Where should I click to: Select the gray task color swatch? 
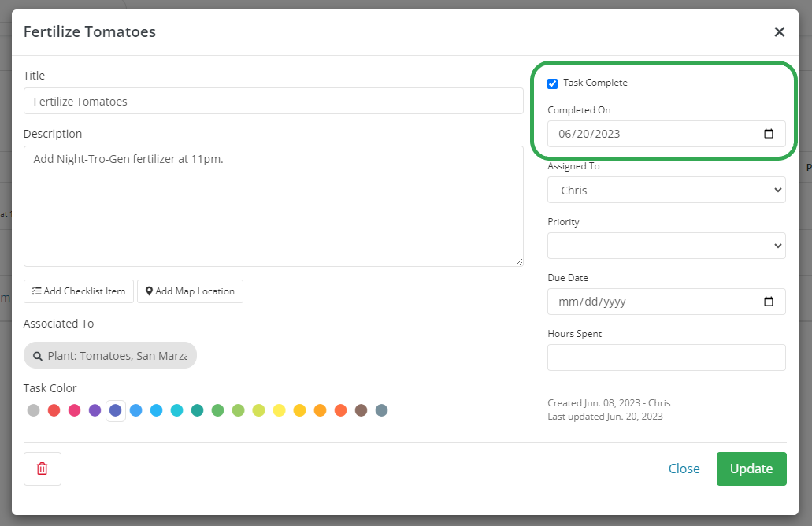point(33,410)
